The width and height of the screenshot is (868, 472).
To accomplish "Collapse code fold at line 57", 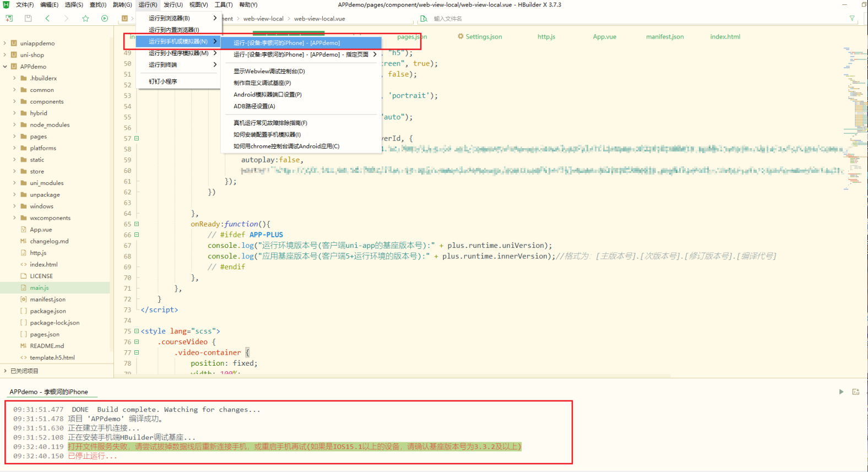I will click(137, 138).
